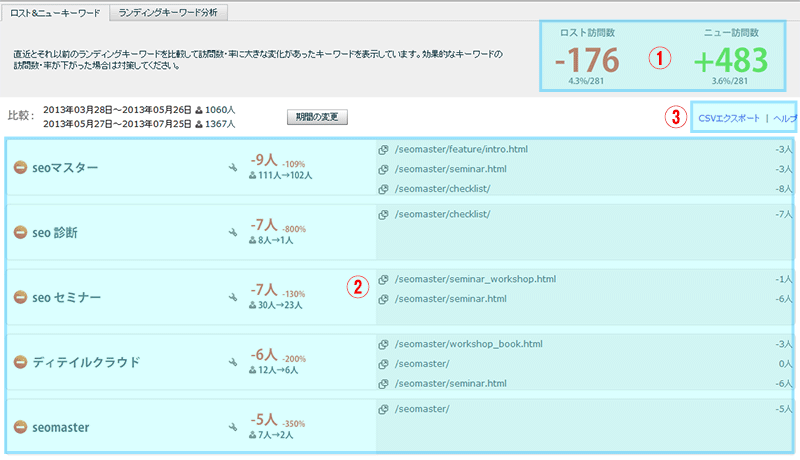Click the 2013年03月28日~2013年05月26日 date range

coord(117,110)
